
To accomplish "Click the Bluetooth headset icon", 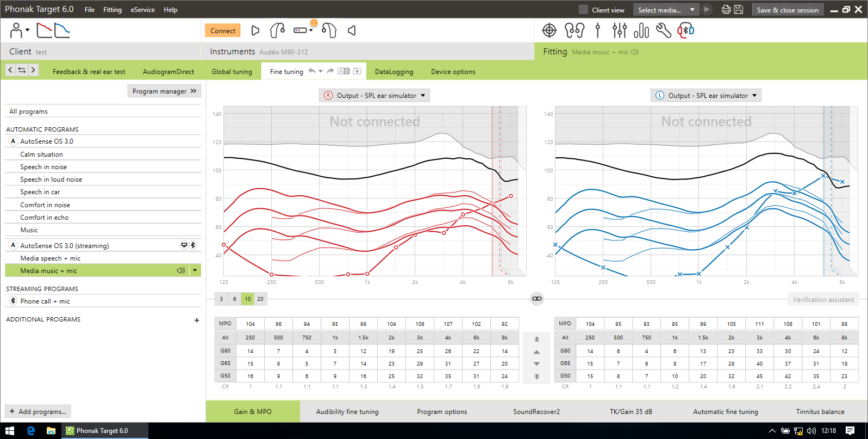I will click(x=686, y=30).
